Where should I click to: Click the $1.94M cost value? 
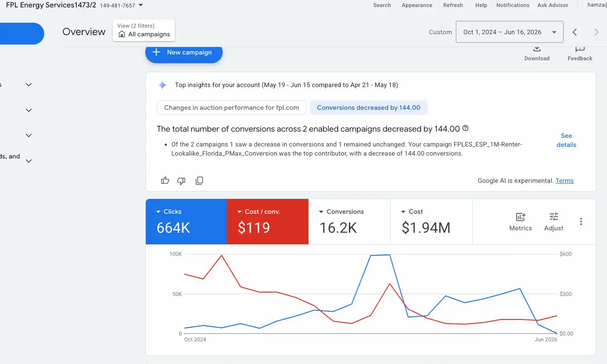426,228
